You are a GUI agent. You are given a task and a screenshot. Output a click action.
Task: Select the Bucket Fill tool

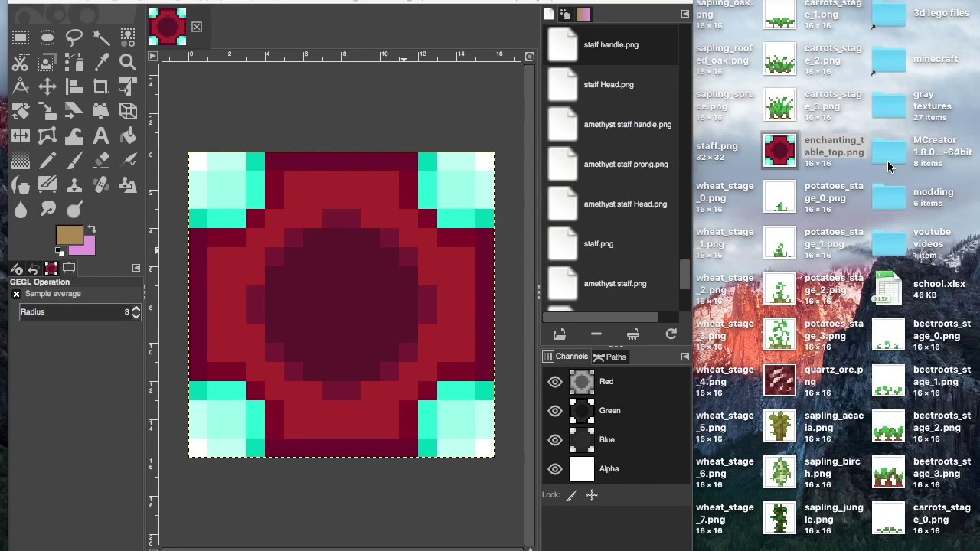click(128, 136)
